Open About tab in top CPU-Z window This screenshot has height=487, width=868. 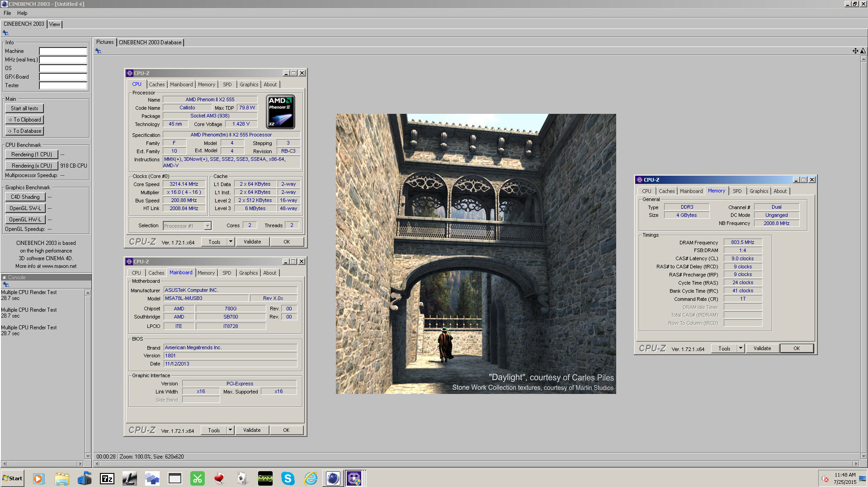(x=270, y=84)
